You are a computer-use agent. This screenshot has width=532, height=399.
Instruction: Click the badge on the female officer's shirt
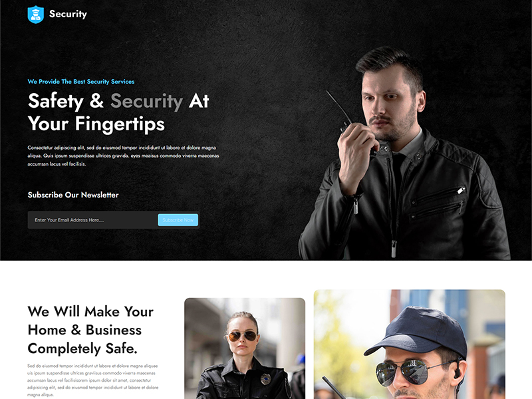coord(265,378)
